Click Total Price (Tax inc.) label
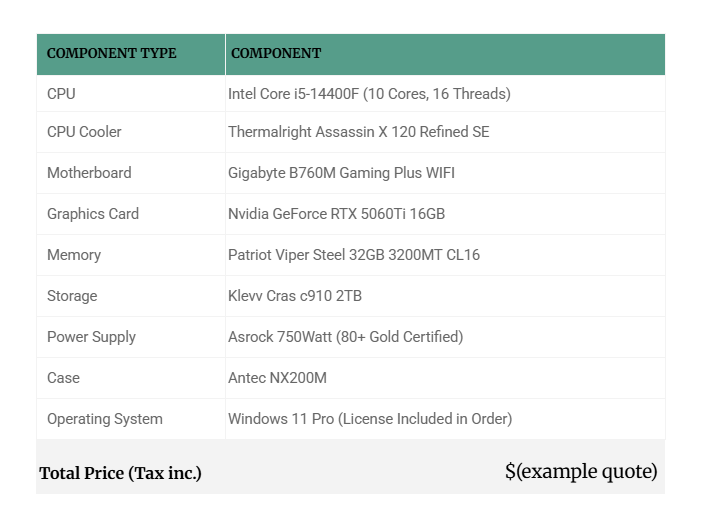Screen dimensions: 716x518 click(x=120, y=473)
